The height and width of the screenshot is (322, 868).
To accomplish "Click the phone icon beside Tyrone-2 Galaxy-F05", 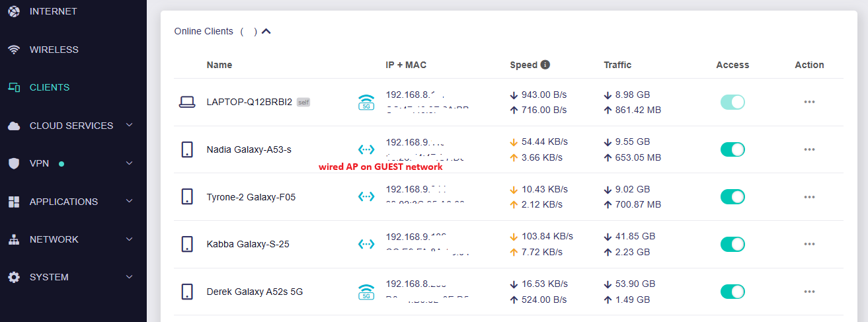I will pyautogui.click(x=187, y=196).
